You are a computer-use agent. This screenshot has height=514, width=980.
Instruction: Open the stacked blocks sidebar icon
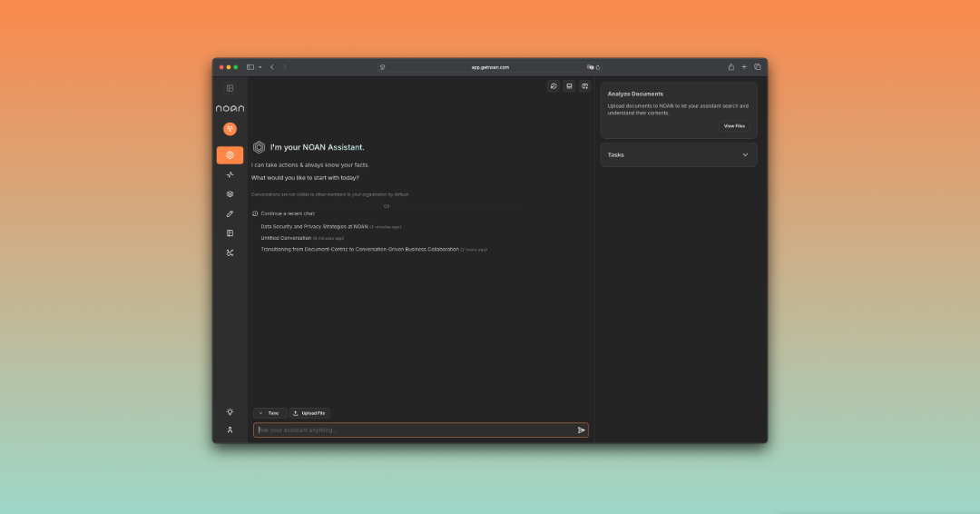point(230,193)
